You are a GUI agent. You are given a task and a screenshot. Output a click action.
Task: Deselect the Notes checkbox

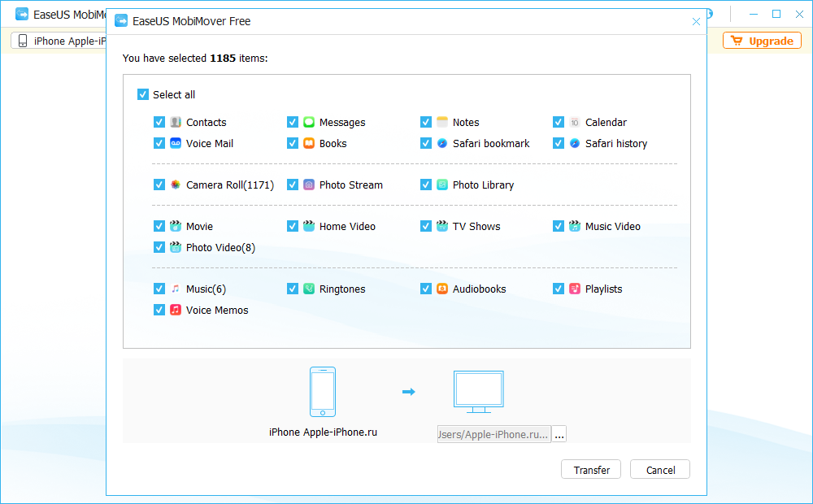tap(426, 123)
